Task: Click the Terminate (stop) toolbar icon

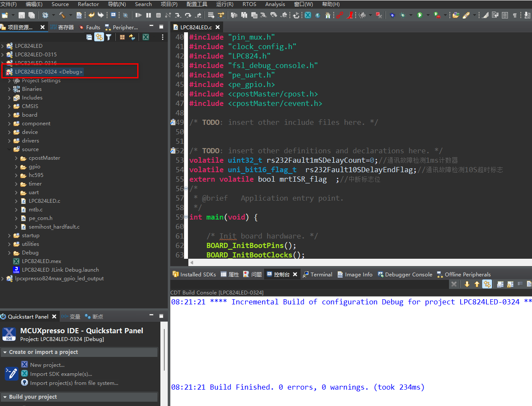Action: [x=158, y=15]
